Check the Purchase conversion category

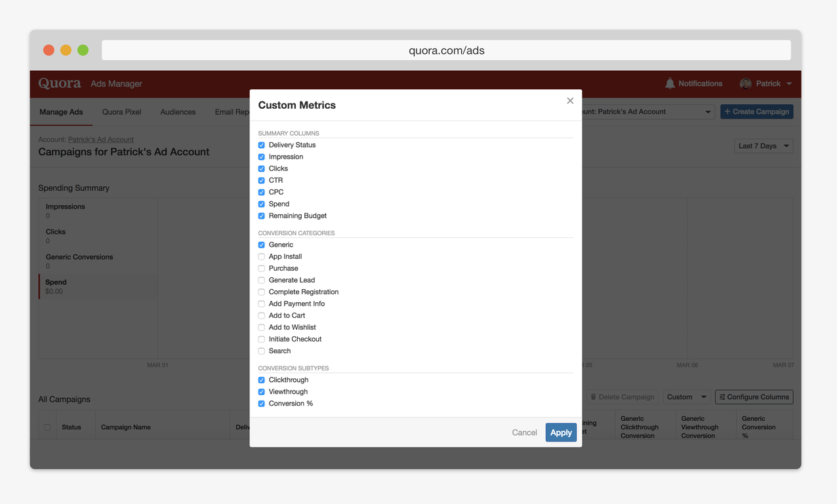click(262, 268)
